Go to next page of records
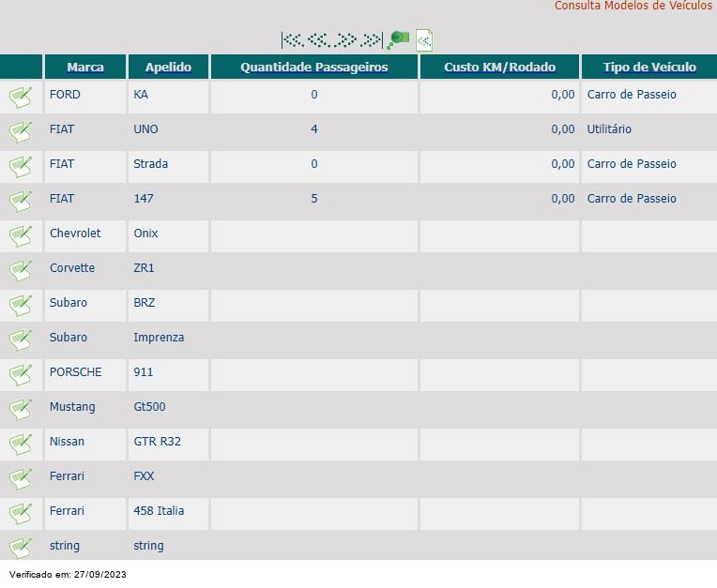The image size is (717, 588). point(345,40)
